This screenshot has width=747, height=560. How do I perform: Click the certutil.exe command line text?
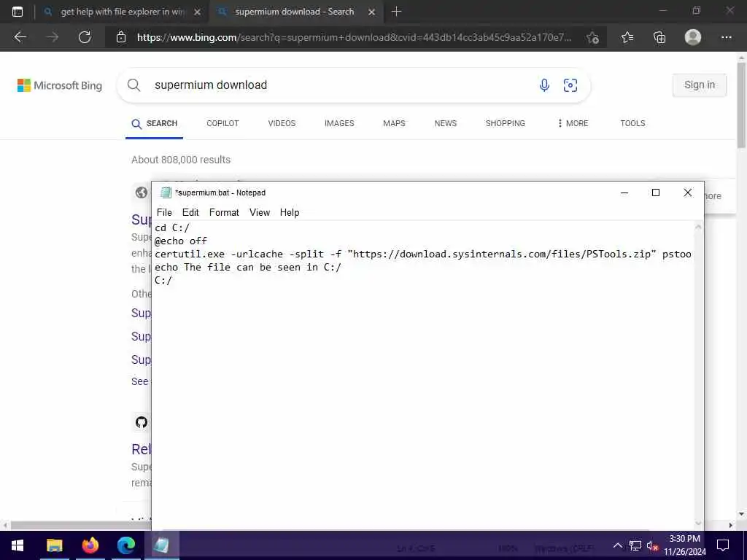pos(422,254)
